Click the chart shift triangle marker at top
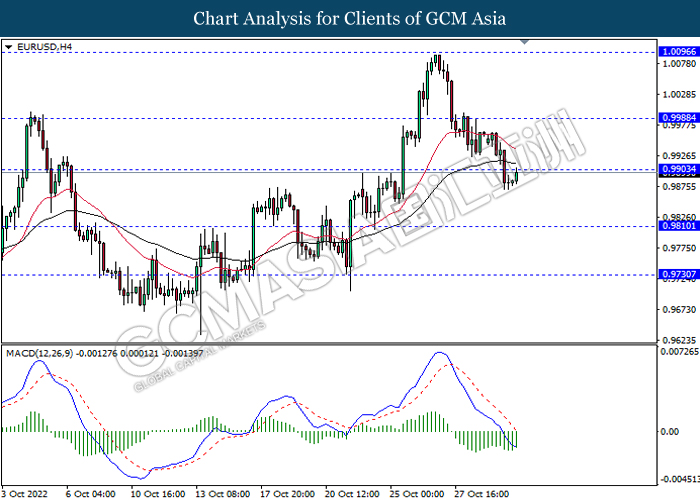 (525, 42)
